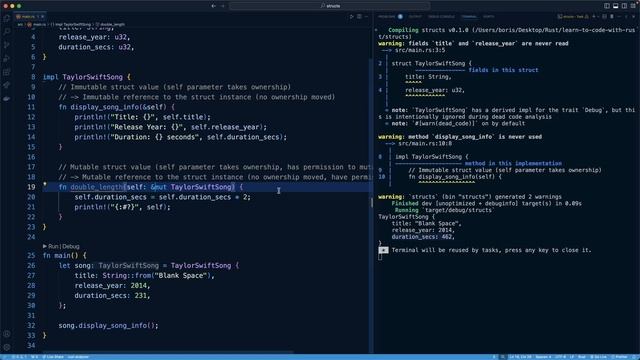Switch to the DEBUG CONSOLE tab

coord(441,17)
